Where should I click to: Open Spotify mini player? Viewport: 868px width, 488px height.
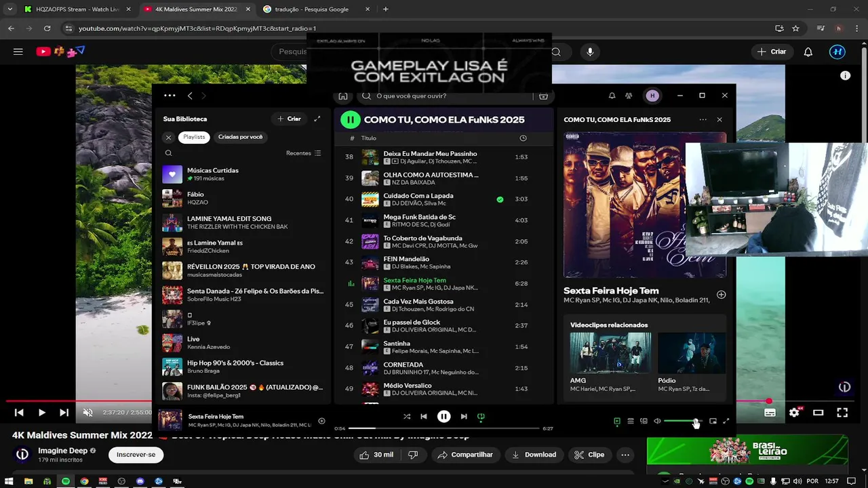coord(713,421)
